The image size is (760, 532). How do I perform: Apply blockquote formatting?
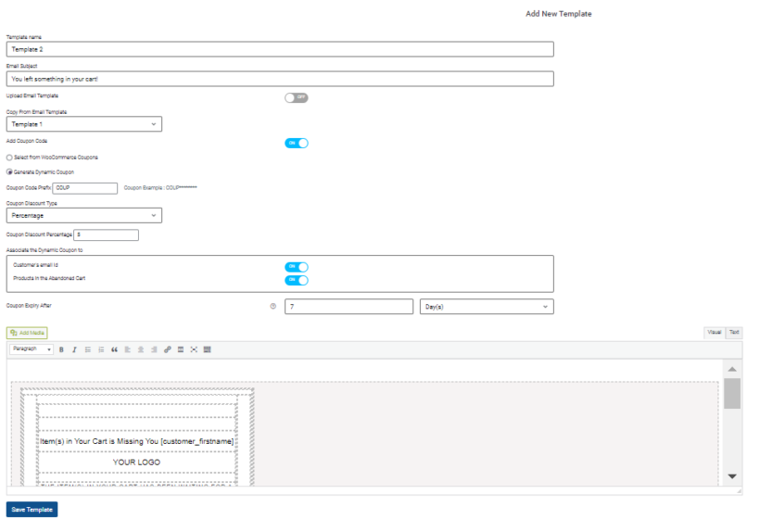[114, 349]
